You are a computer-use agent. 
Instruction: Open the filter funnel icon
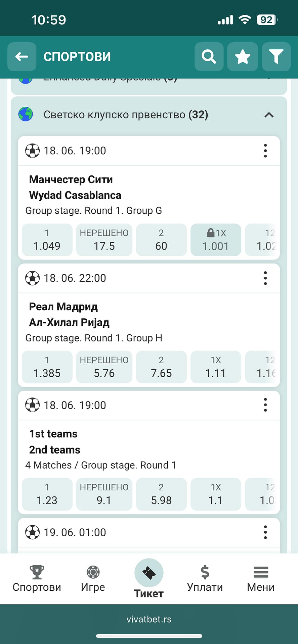[276, 57]
